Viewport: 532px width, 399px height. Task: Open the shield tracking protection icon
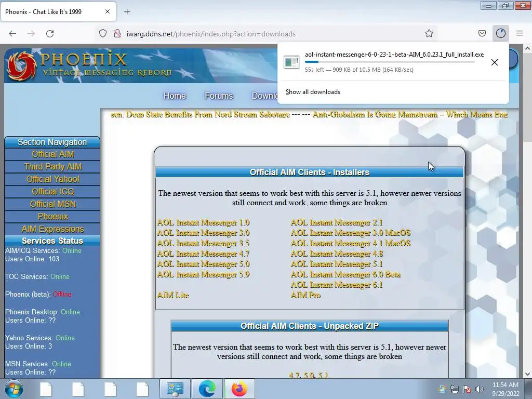point(103,34)
